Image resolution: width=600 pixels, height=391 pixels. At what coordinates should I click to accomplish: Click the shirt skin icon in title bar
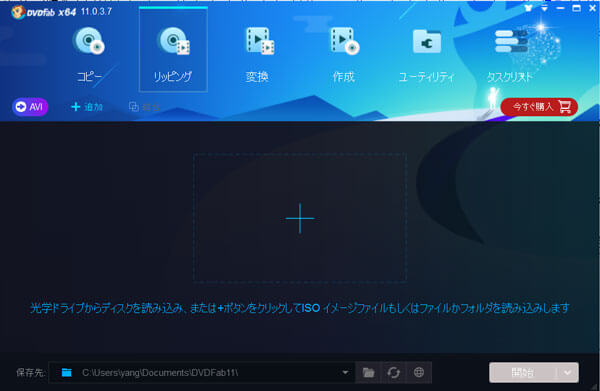pyautogui.click(x=528, y=8)
